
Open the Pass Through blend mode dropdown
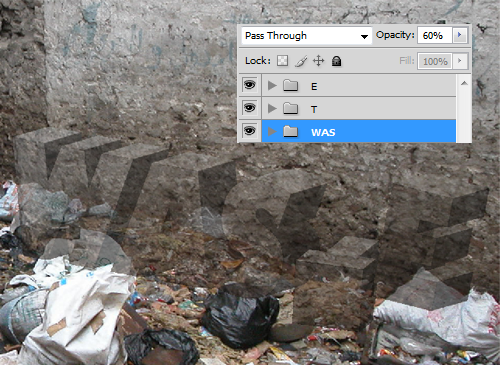click(x=306, y=35)
